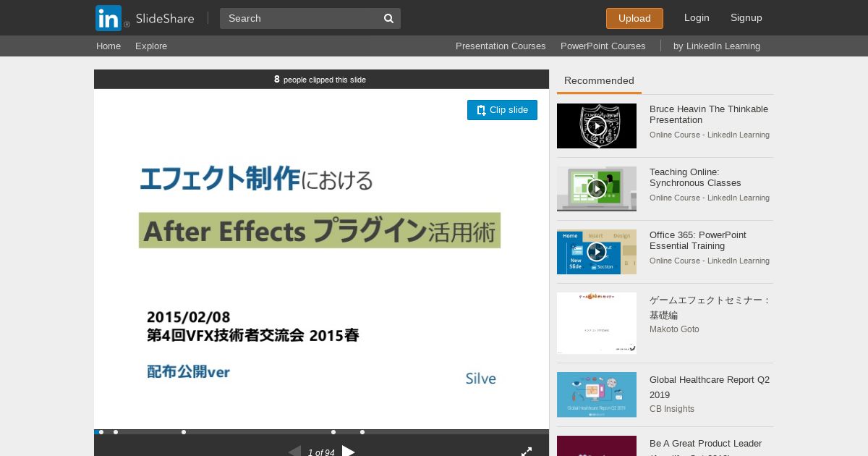
Task: Click the fullscreen expand icon
Action: (527, 452)
